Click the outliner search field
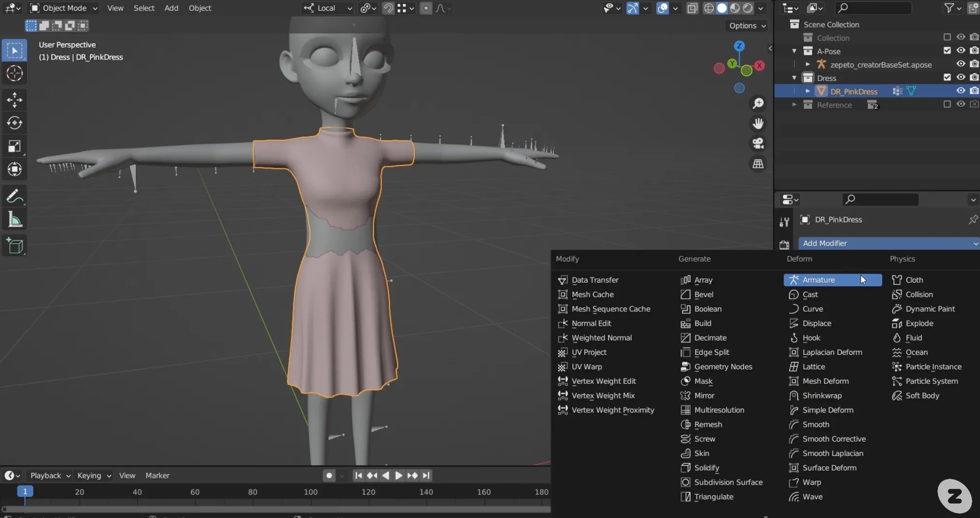Viewport: 980px width, 518px height. pos(874,8)
